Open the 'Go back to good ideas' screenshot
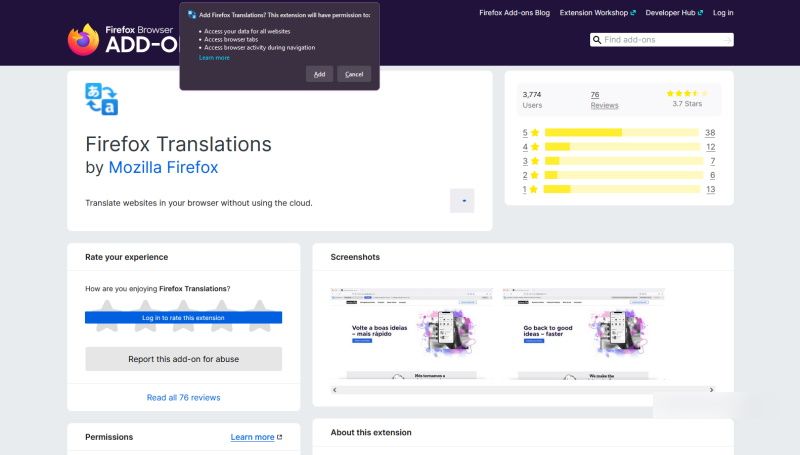The width and height of the screenshot is (800, 455). click(583, 334)
